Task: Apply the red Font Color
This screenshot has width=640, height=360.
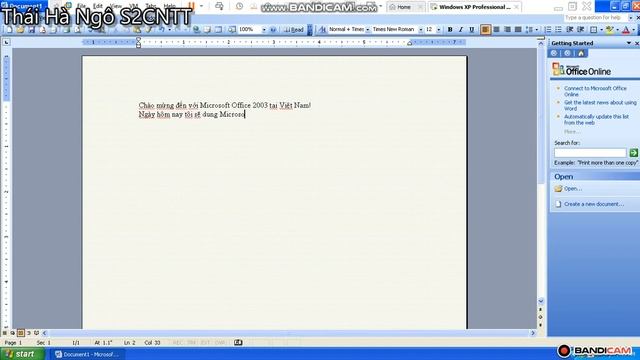Action: [626, 30]
